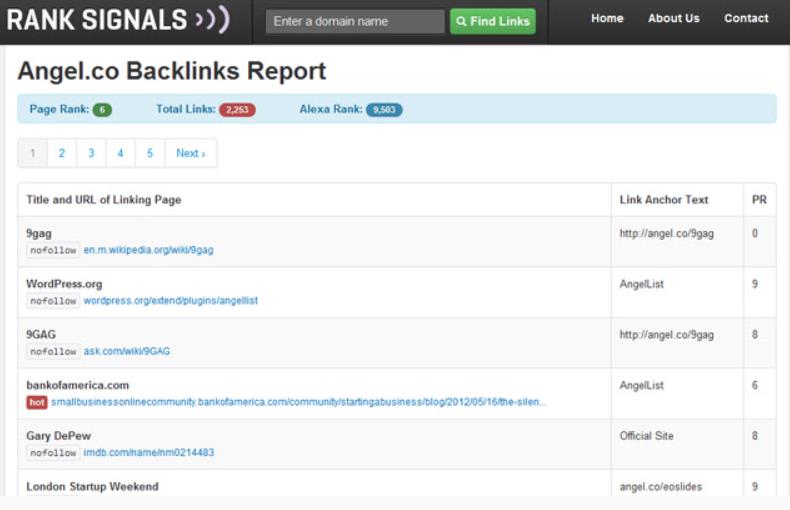Click PR value 0 in 9gag row

click(755, 233)
